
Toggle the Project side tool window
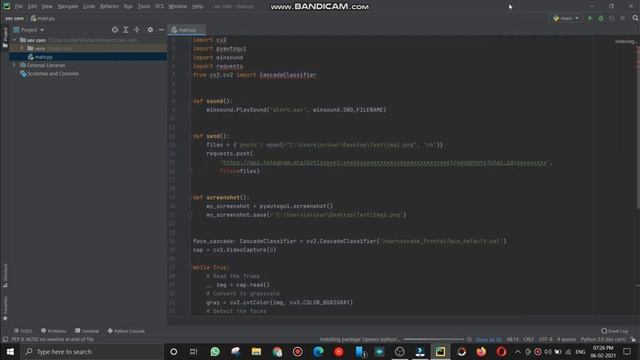point(5,37)
